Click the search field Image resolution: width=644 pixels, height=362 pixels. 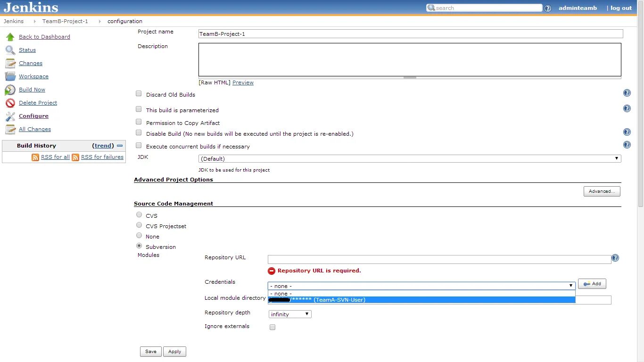coord(484,8)
